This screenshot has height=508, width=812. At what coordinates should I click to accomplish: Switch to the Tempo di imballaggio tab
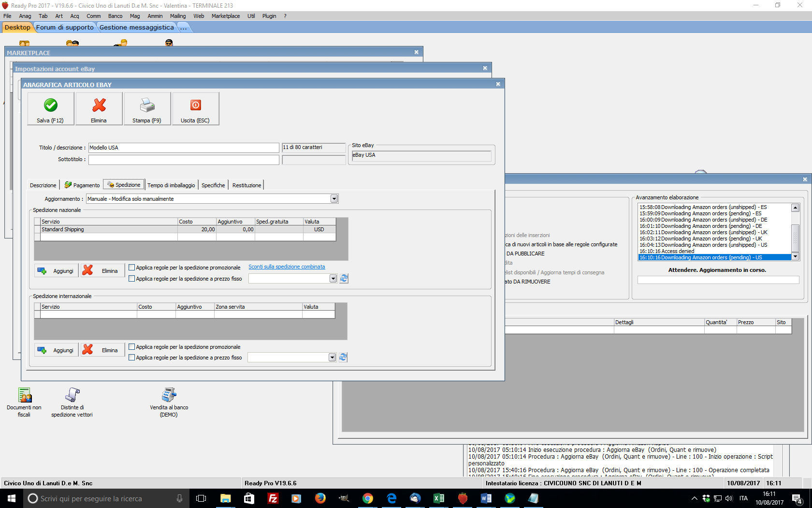[171, 185]
